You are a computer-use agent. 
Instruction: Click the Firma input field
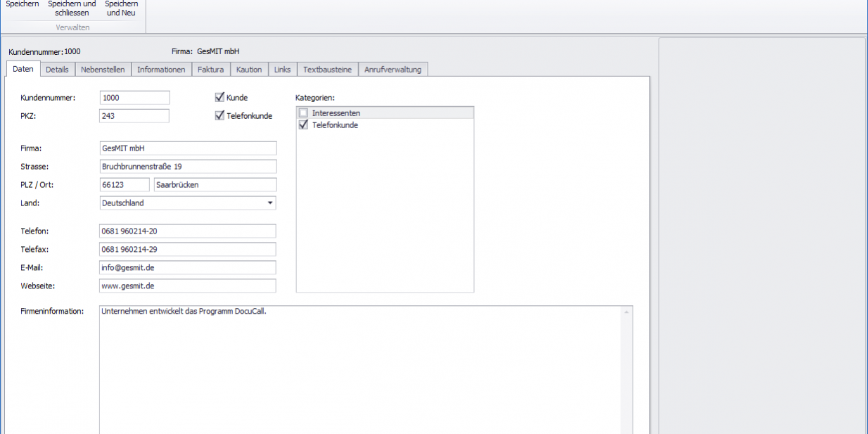click(x=188, y=148)
